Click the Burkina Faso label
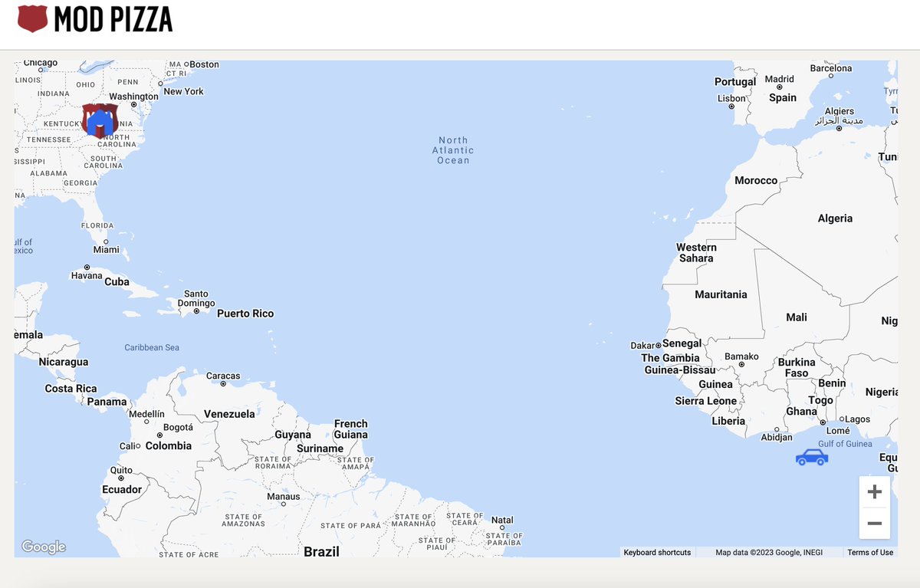Viewport: 920px width, 588px height. [797, 367]
